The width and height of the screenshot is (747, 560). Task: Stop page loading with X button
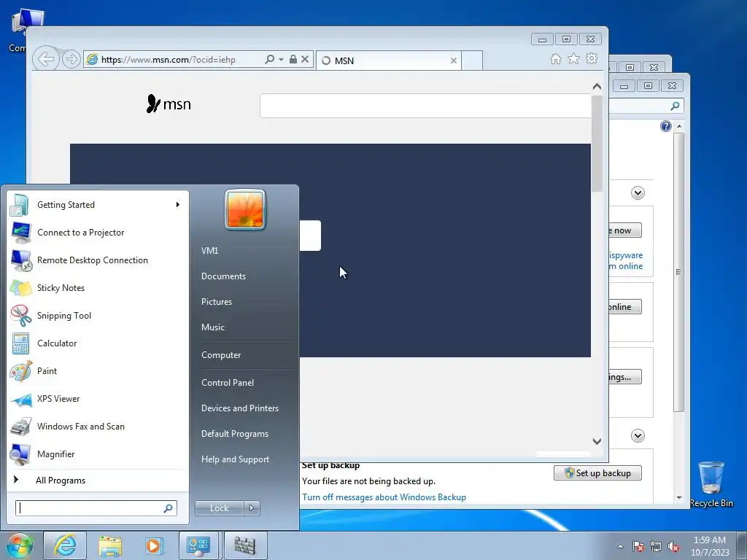coord(305,60)
